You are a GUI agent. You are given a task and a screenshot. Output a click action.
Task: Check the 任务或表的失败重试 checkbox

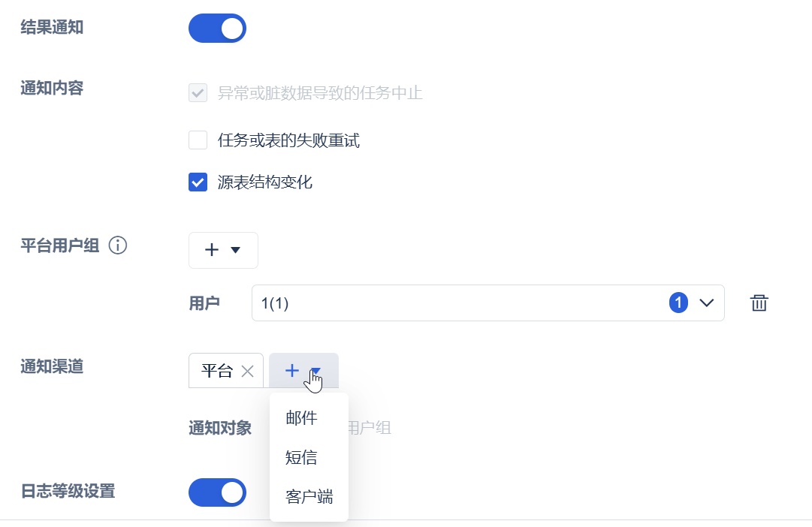click(198, 140)
